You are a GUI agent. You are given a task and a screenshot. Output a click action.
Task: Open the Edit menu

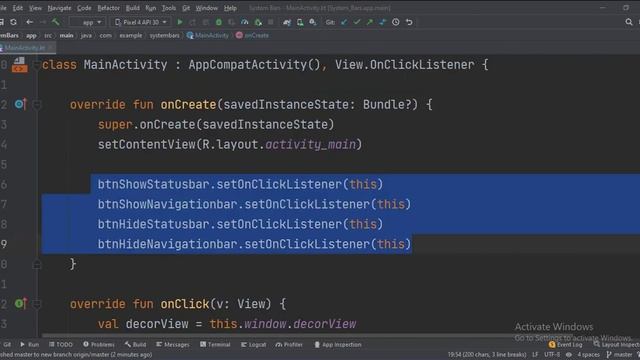click(x=18, y=8)
